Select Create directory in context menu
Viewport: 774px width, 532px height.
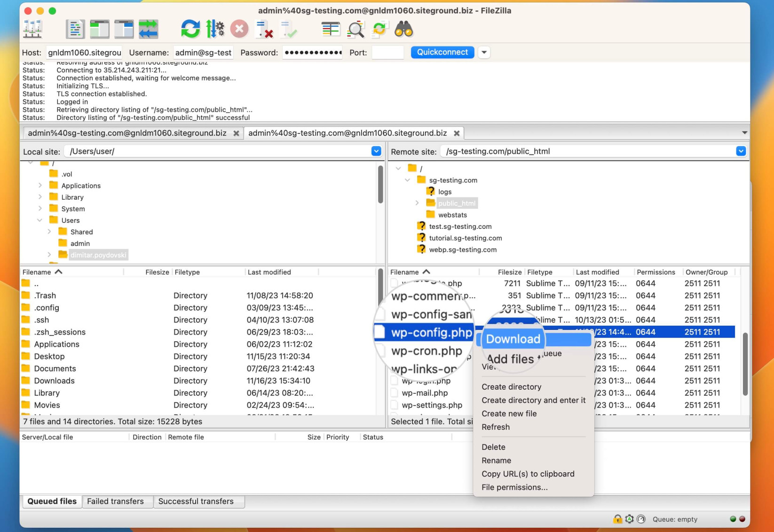(x=511, y=387)
